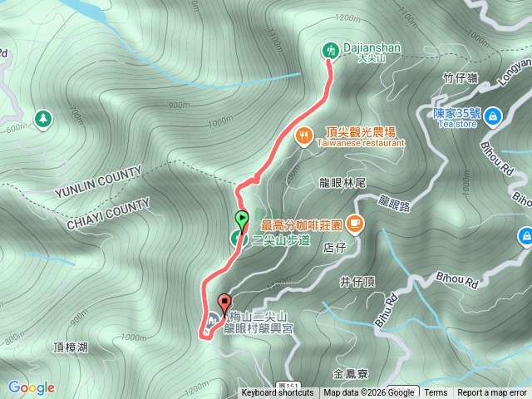Click the 頂尖觀光農場 restaurant icon
Viewport: 532px width, 399px height.
[x=304, y=136]
